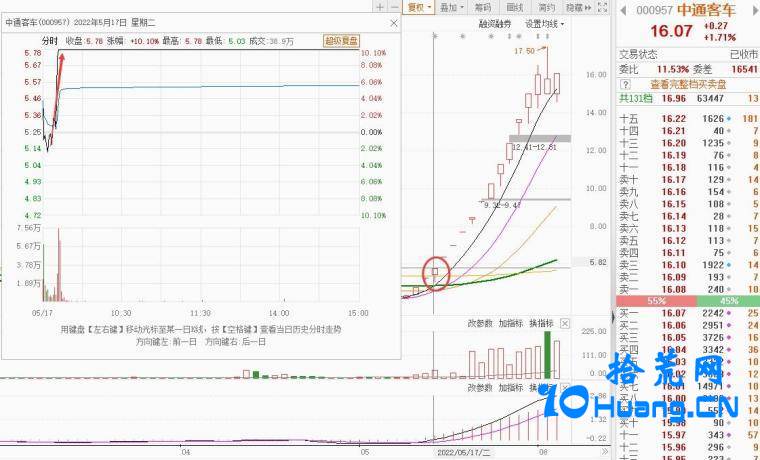Go to previous stock with left arrow
The width and height of the screenshot is (760, 460).
click(x=623, y=10)
